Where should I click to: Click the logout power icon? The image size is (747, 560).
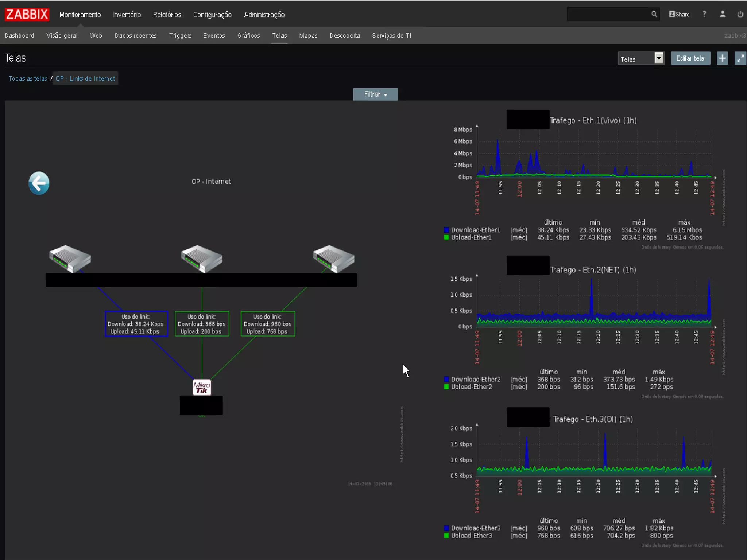point(740,14)
